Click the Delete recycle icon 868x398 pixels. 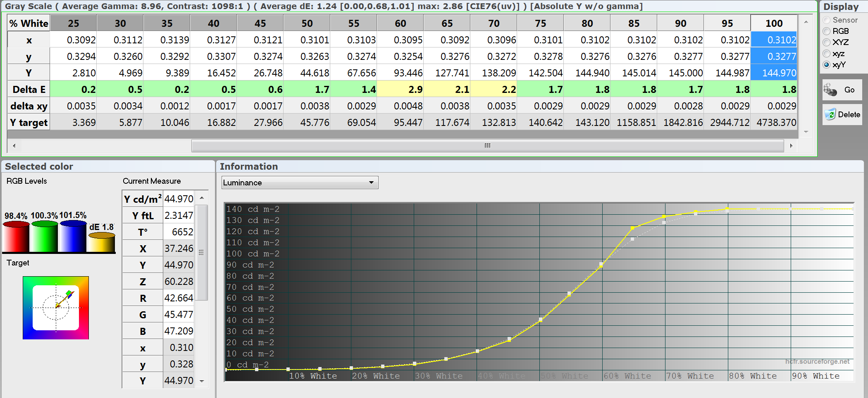[x=830, y=114]
